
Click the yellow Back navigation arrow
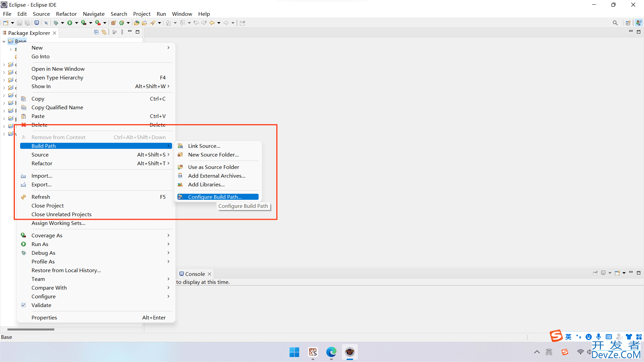(x=212, y=23)
